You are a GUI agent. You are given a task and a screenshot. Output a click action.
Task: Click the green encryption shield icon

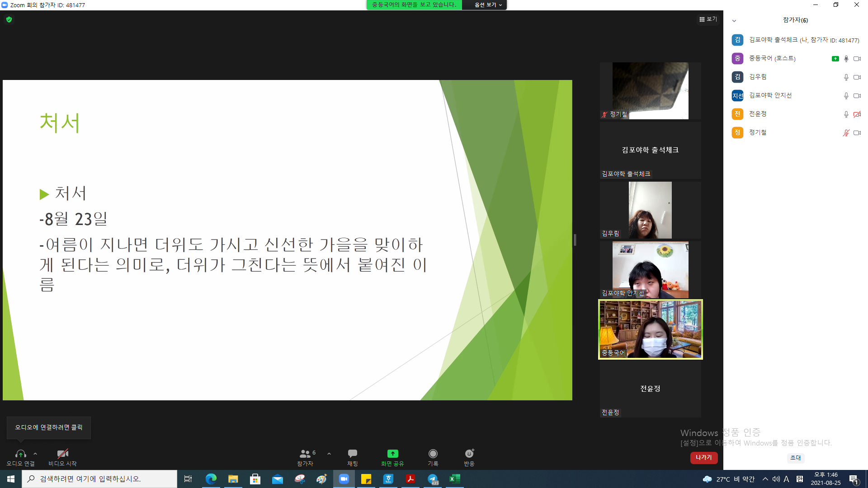[x=9, y=19]
